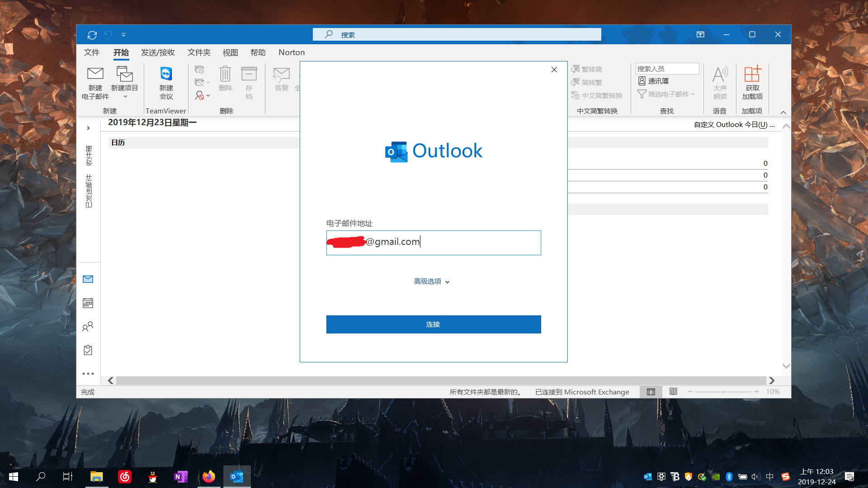Click the 答复 reply icon
The height and width of the screenshot is (488, 868).
pyautogui.click(x=281, y=75)
